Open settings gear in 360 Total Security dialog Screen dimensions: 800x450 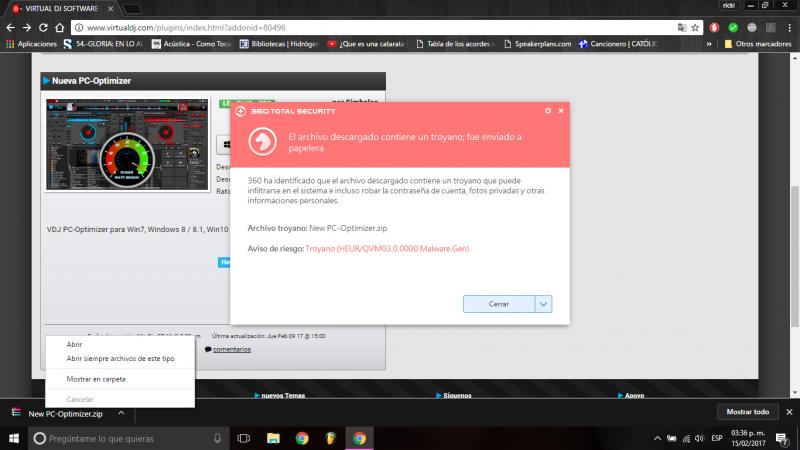tap(548, 110)
